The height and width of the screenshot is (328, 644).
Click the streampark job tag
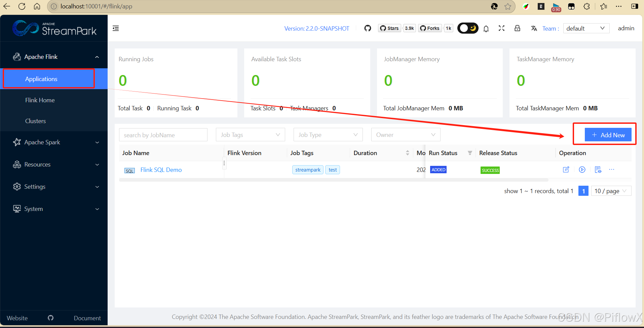(308, 170)
